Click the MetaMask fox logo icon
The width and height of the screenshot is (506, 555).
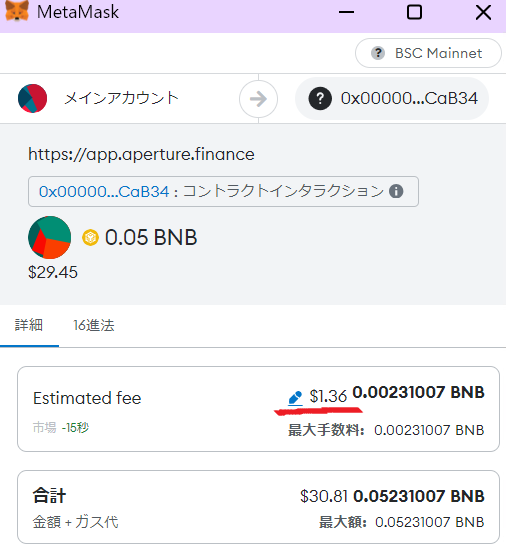click(x=17, y=11)
